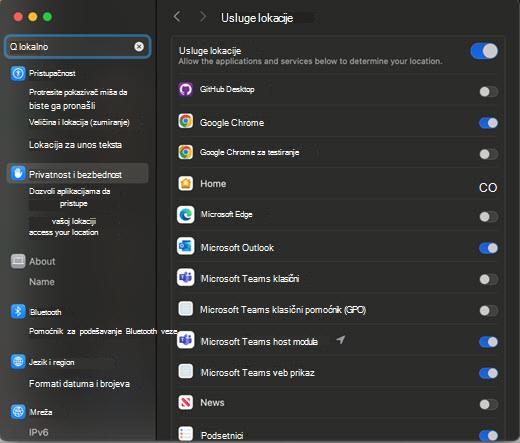Select Privatnost i bezbednost sidebar item
Image resolution: width=520 pixels, height=443 pixels.
[x=78, y=173]
